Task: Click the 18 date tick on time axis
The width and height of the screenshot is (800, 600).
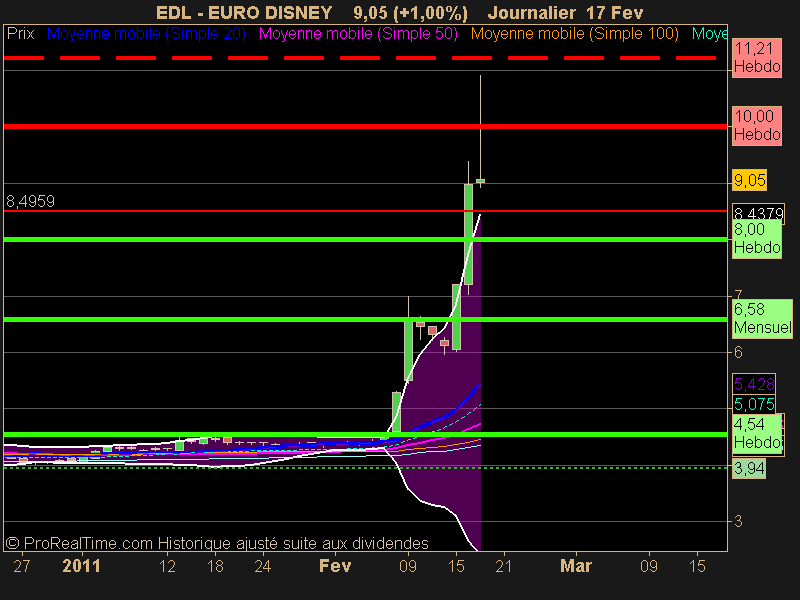Action: [215, 566]
